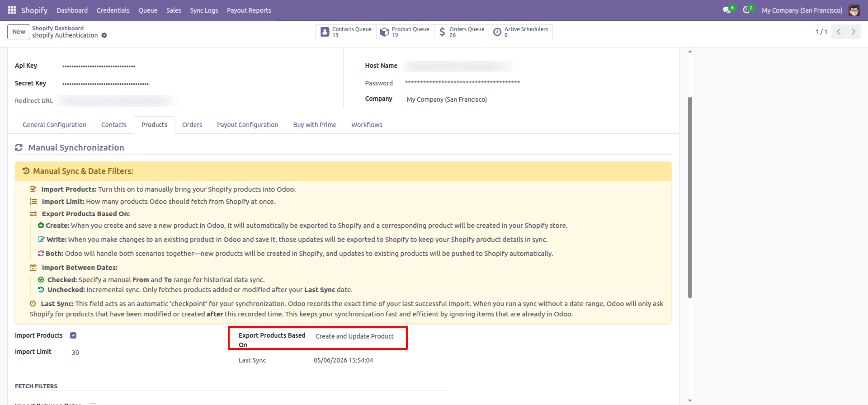This screenshot has height=405, width=868.
Task: Click the Shopify app title
Action: [34, 10]
